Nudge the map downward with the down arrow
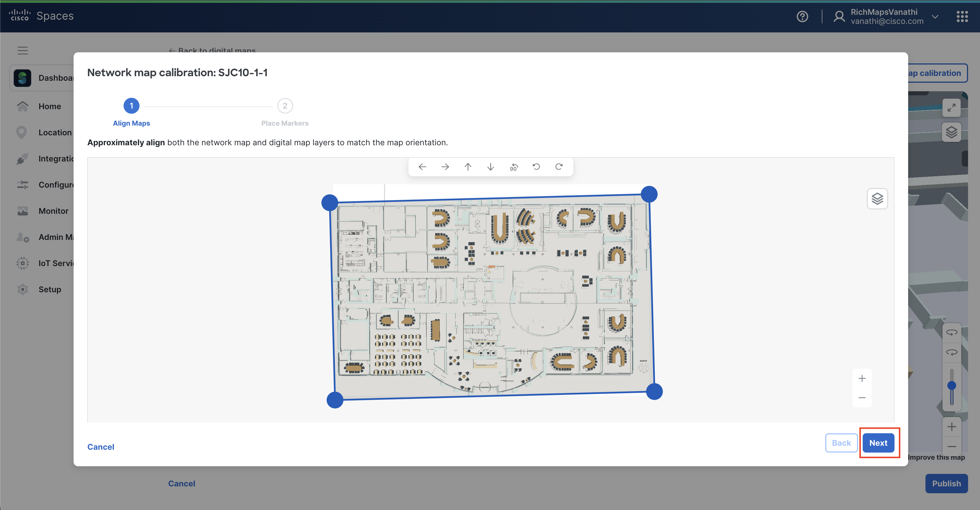The image size is (980, 510). coord(491,167)
